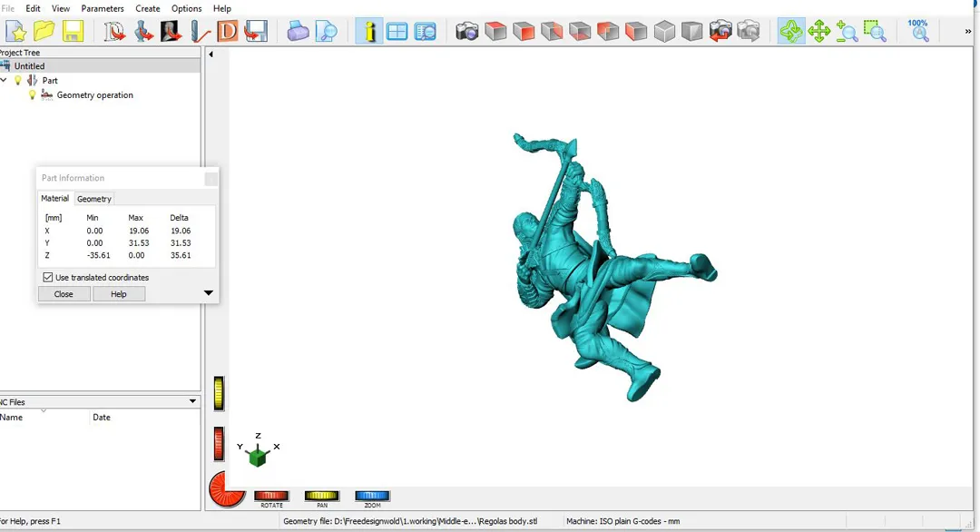The width and height of the screenshot is (980, 532).
Task: Select the dark gray cube view icon
Action: click(x=692, y=31)
